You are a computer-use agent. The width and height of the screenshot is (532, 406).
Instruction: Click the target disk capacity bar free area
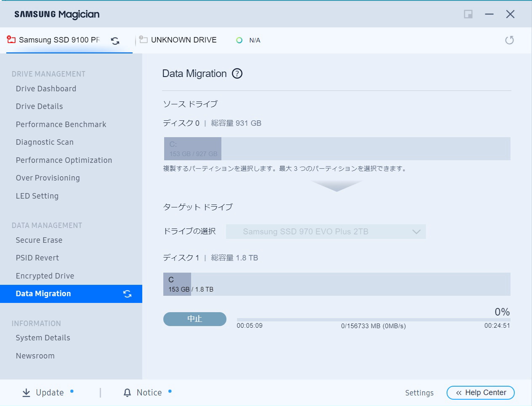pyautogui.click(x=351, y=284)
